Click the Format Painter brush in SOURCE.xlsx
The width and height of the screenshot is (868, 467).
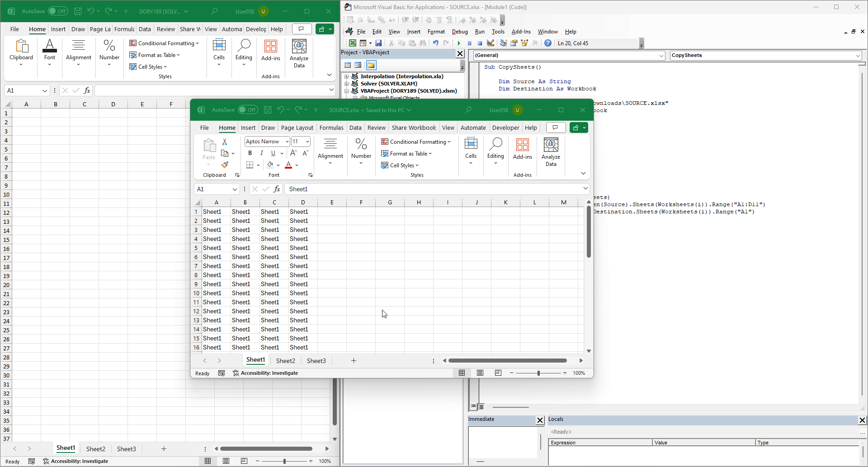[225, 165]
